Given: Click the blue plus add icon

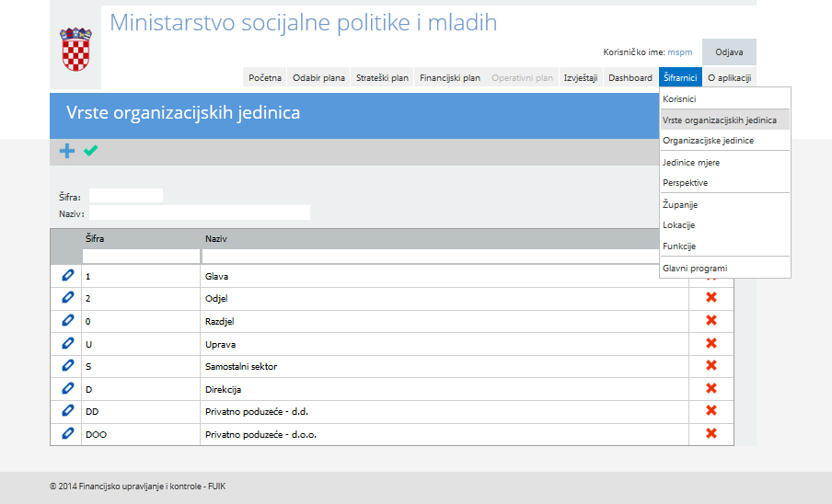Looking at the screenshot, I should point(67,151).
